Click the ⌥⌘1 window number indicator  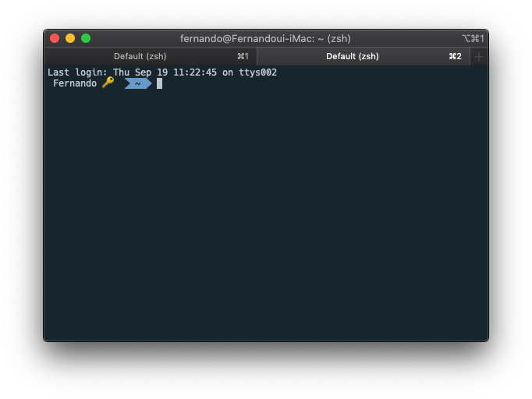pyautogui.click(x=473, y=38)
